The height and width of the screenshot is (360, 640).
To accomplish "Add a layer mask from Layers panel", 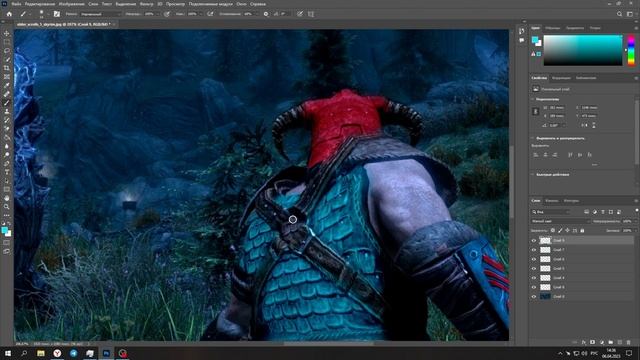I will tap(593, 342).
